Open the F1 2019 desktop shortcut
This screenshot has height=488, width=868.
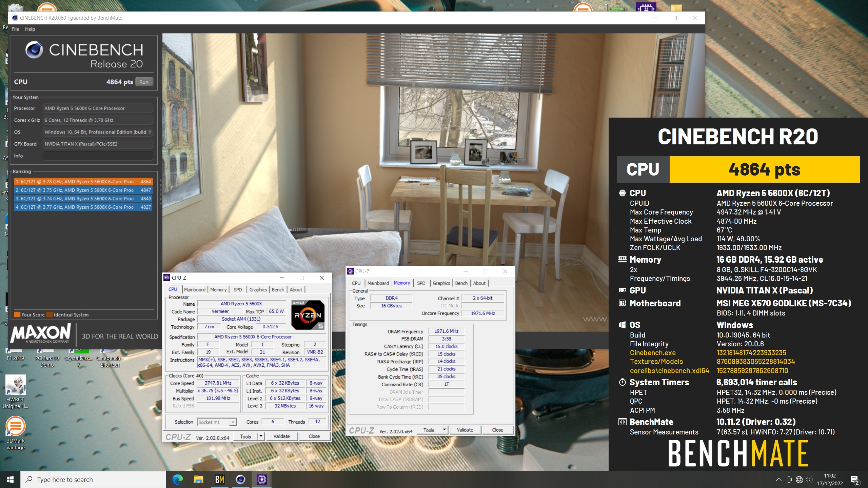[15, 356]
